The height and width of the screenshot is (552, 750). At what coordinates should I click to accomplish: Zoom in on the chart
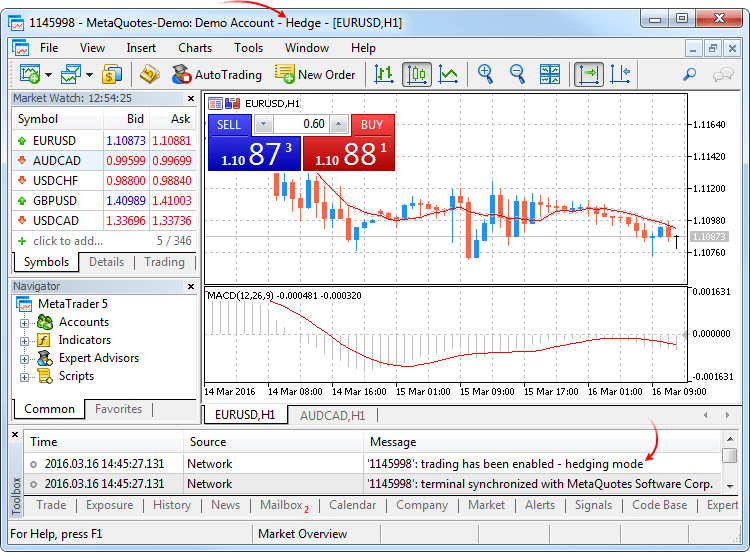(x=485, y=74)
